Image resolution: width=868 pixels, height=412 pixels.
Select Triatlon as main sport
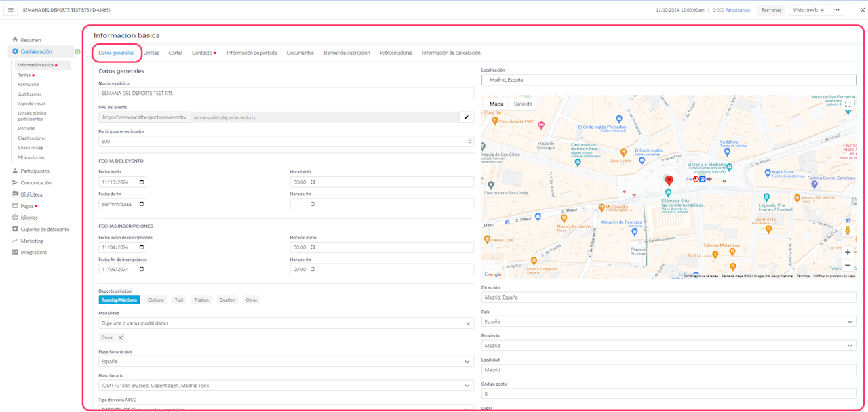[201, 300]
